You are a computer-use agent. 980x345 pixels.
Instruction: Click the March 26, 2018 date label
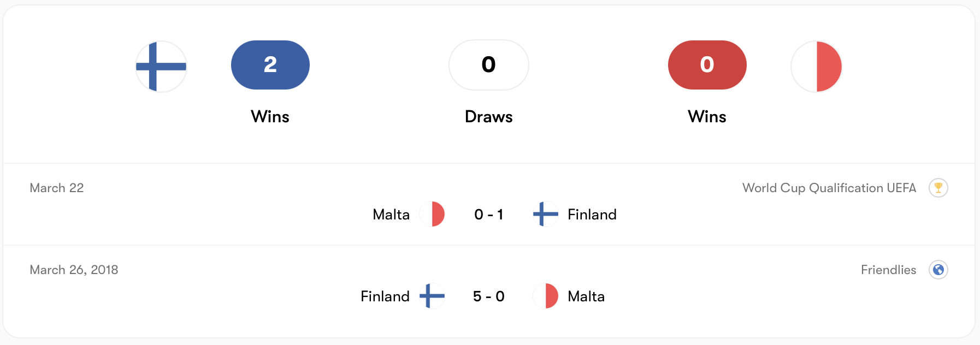74,270
